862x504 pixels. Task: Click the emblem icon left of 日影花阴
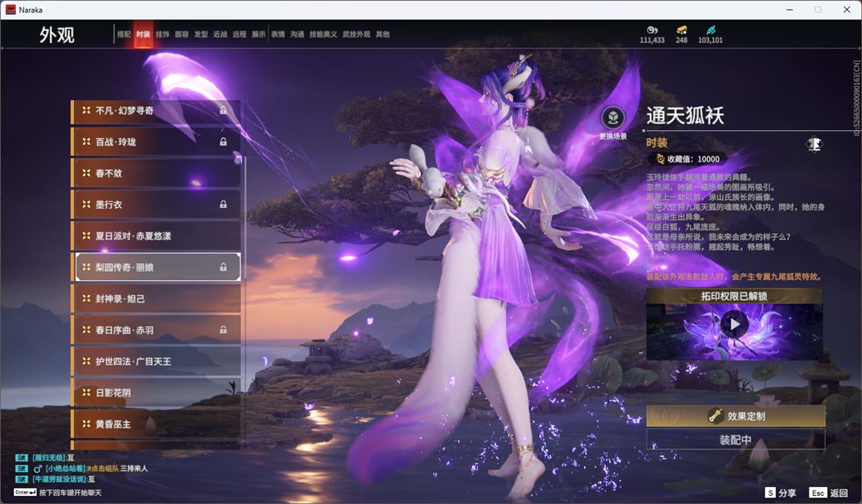click(86, 393)
